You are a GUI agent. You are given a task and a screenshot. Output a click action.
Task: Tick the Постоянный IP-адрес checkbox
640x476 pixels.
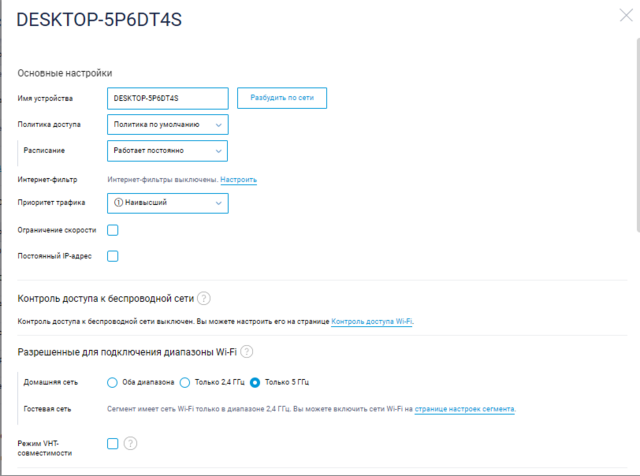[113, 256]
